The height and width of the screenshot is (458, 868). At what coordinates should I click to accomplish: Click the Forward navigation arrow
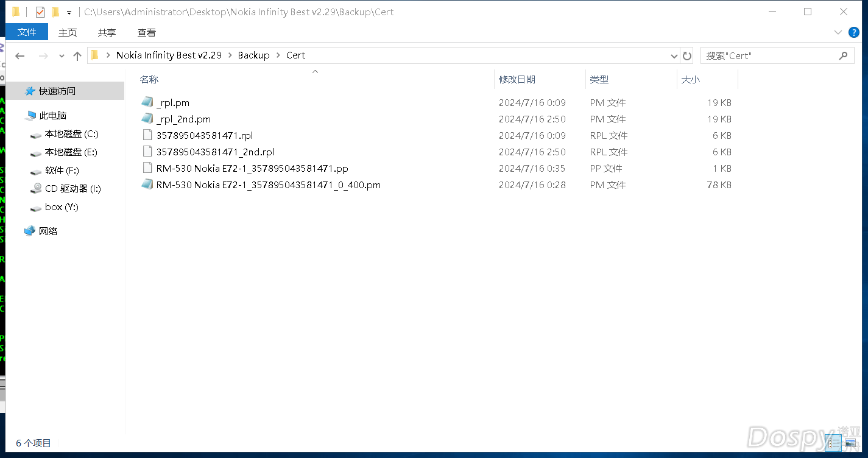click(x=43, y=55)
